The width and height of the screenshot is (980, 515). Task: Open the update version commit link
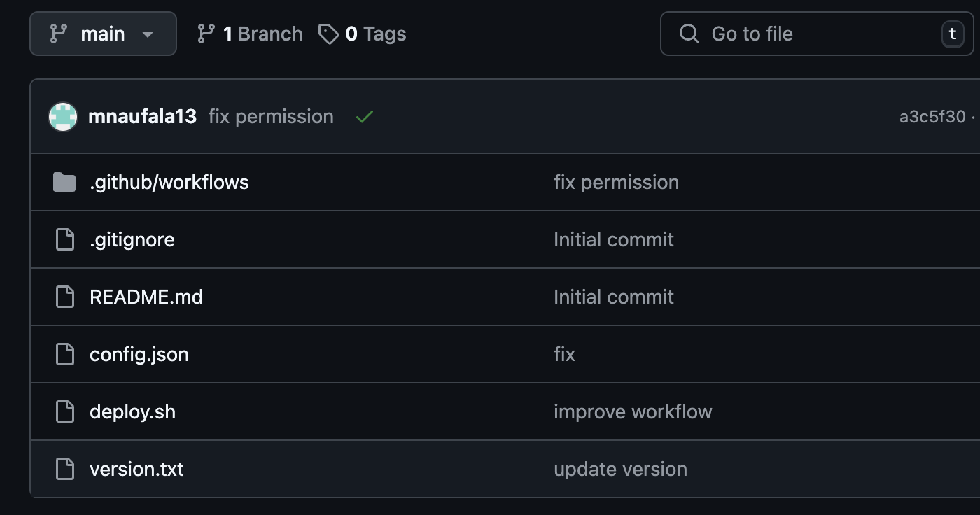pyautogui.click(x=620, y=470)
